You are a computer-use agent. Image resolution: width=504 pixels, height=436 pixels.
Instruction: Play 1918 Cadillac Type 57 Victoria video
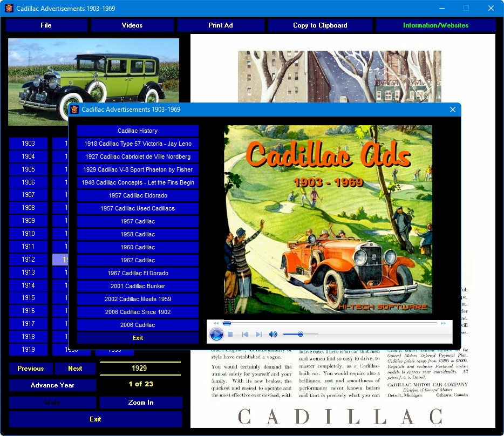138,144
